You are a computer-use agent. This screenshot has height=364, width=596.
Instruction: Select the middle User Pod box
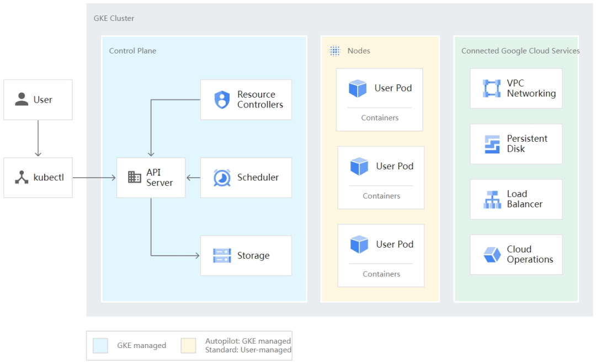[381, 176]
